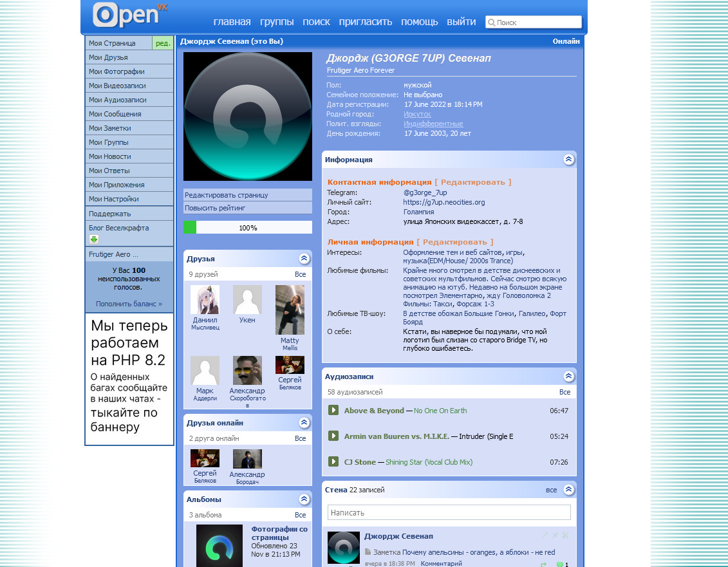
Task: Click the Индифферентные political views link
Action: [433, 124]
